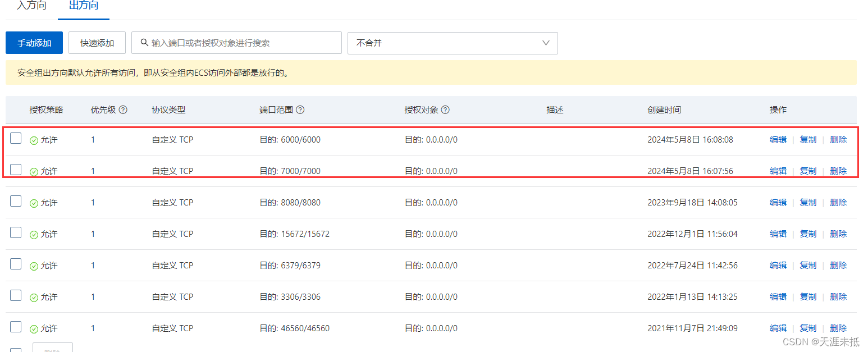Click timestamp 2023年9月18日 14:08:05
868x352 pixels.
692,203
